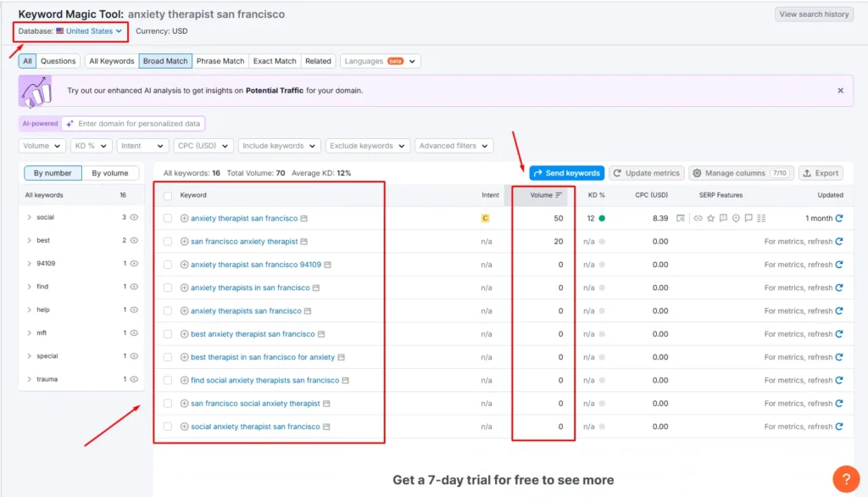Open the Include keywords dropdown
The width and height of the screenshot is (868, 497).
pyautogui.click(x=278, y=146)
